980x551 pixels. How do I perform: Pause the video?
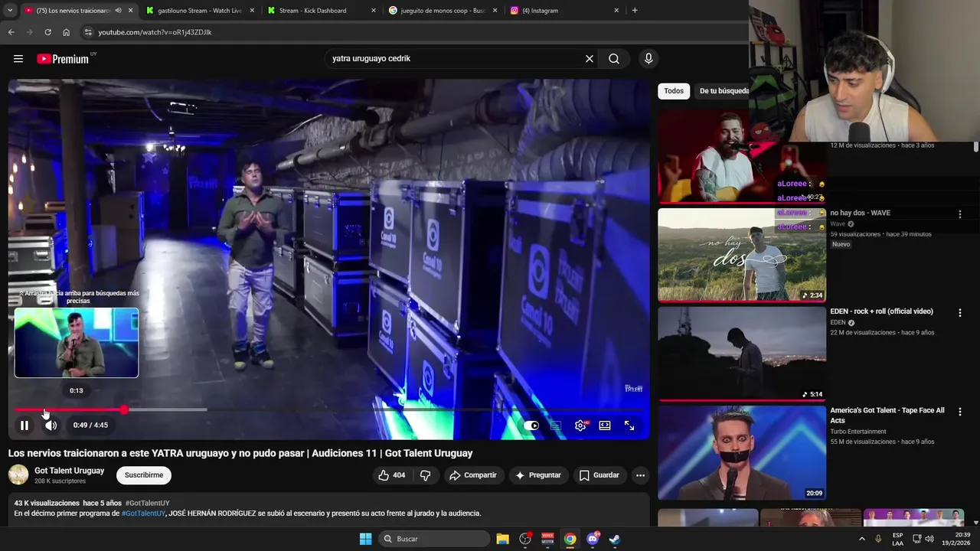click(x=24, y=425)
